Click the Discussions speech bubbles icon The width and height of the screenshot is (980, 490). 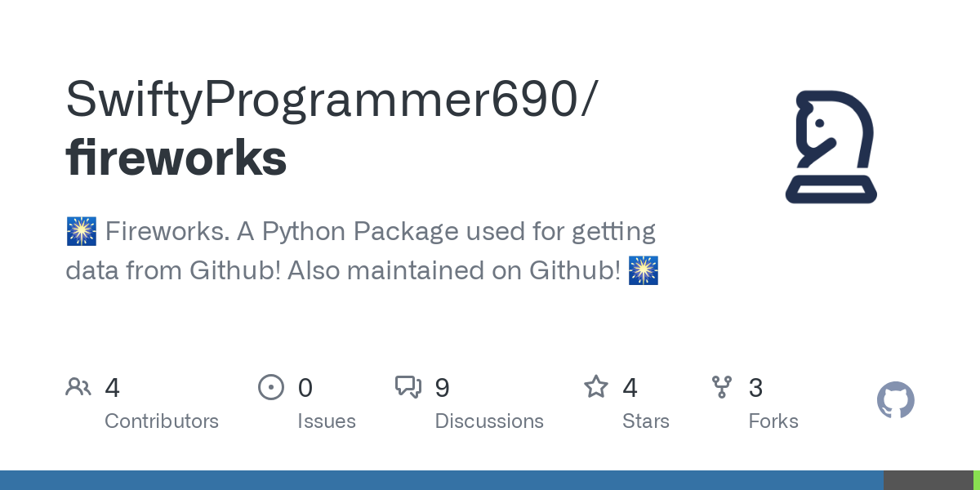[408, 387]
